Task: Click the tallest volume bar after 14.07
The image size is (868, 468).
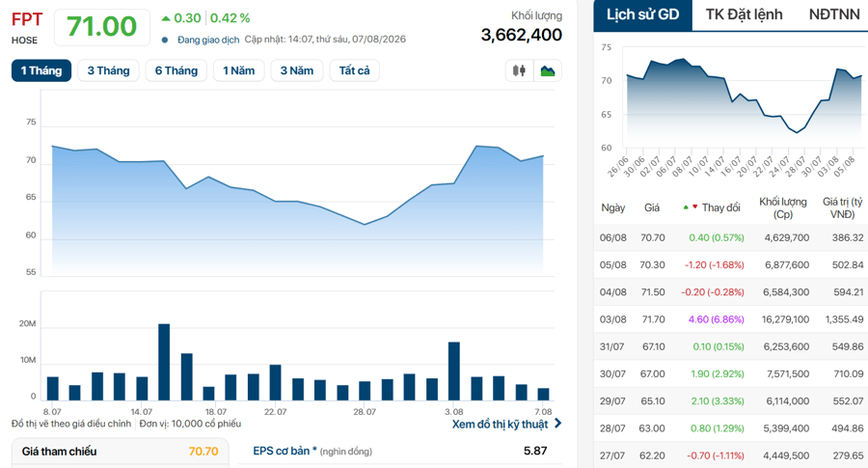Action: click(x=164, y=362)
